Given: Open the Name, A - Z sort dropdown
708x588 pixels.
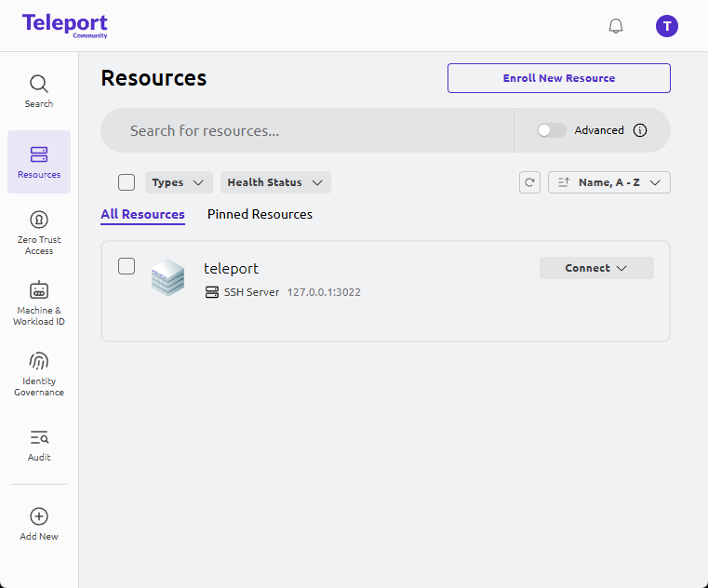Looking at the screenshot, I should click(x=609, y=182).
